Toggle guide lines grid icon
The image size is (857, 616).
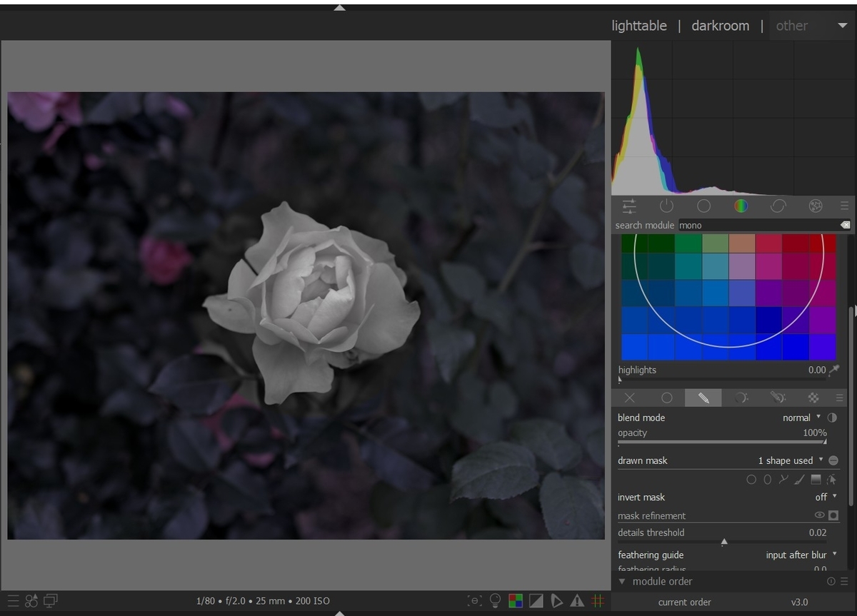click(x=598, y=601)
